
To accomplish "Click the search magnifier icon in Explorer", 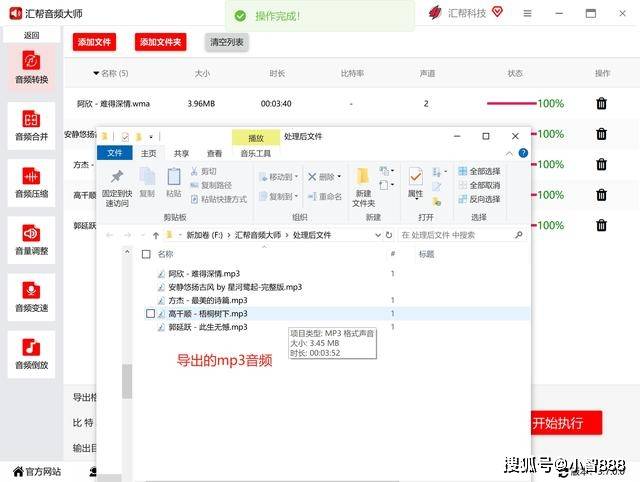I will [x=519, y=235].
